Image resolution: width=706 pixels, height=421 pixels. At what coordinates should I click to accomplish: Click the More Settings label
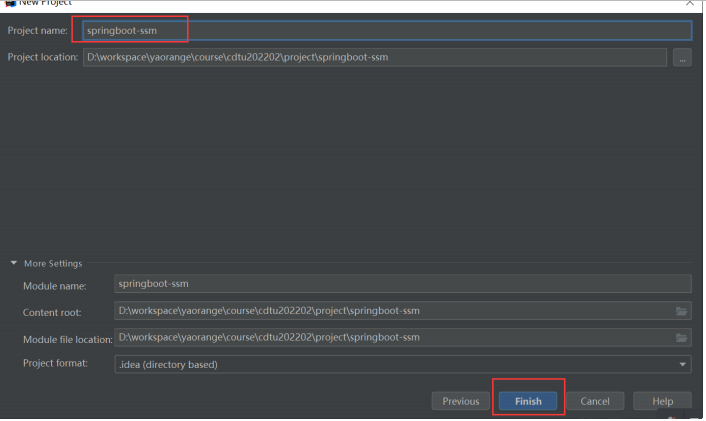coord(53,263)
